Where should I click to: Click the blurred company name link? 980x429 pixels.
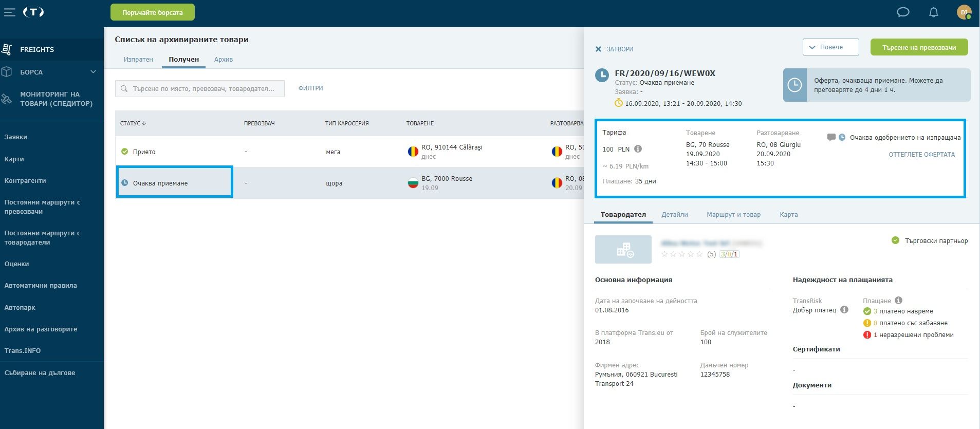click(712, 243)
